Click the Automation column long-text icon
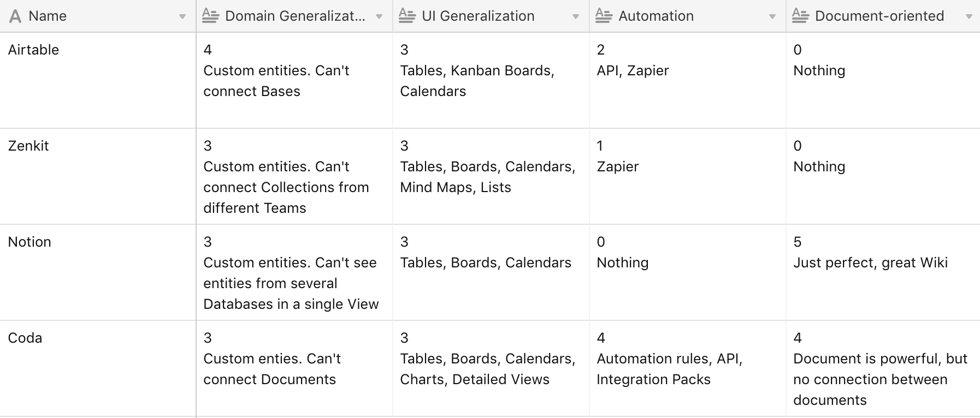Image resolution: width=980 pixels, height=418 pixels. click(604, 16)
